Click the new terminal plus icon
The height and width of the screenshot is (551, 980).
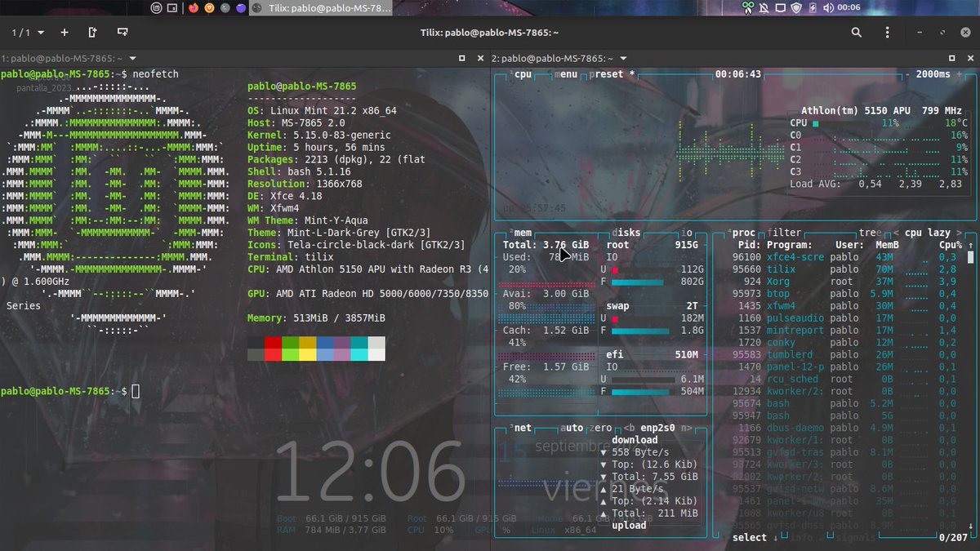(64, 33)
